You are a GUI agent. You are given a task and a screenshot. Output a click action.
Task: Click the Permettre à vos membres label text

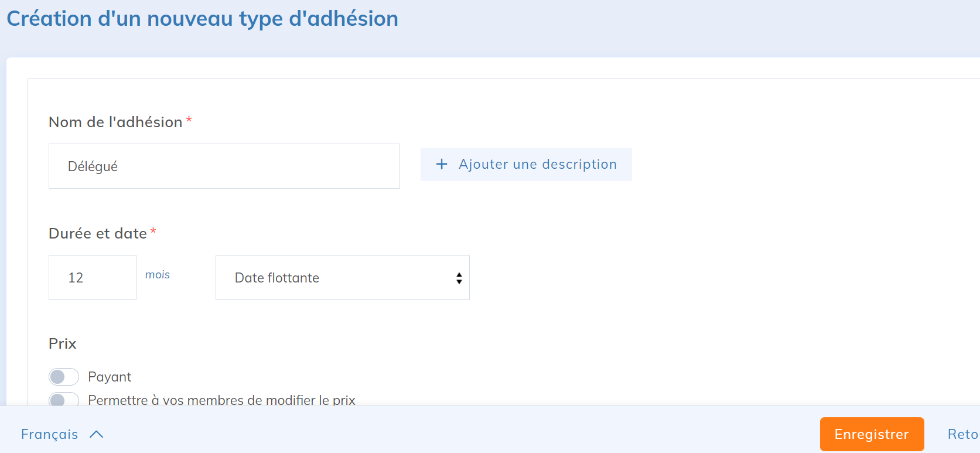(221, 400)
